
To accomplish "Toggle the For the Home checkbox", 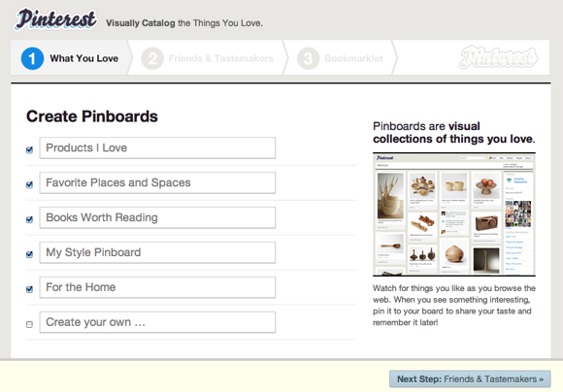I will [x=29, y=289].
